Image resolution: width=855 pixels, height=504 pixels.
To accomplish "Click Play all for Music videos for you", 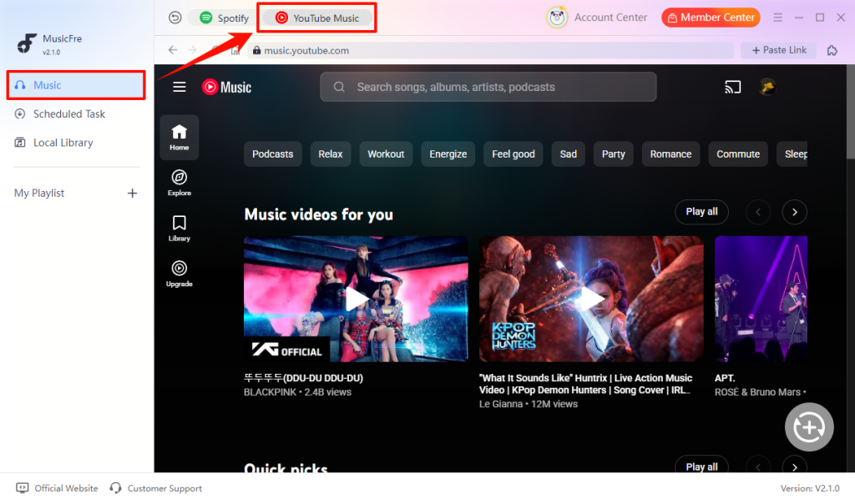I will click(701, 212).
